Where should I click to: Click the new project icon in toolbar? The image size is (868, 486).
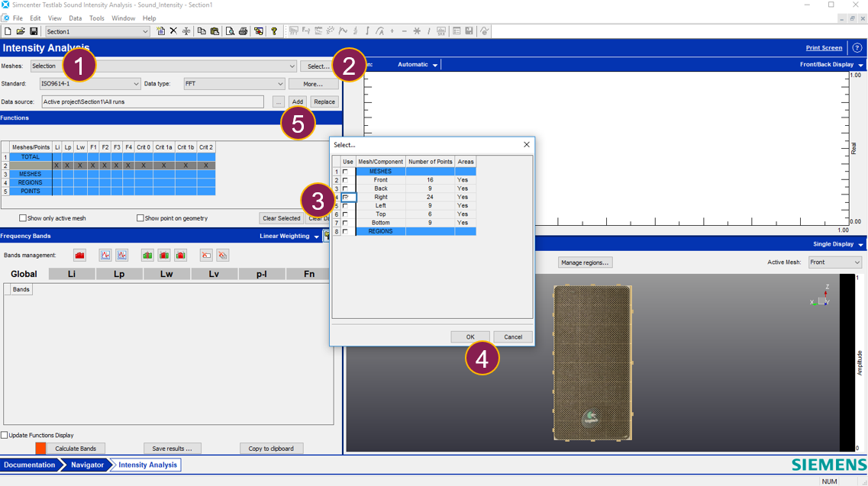tap(8, 31)
